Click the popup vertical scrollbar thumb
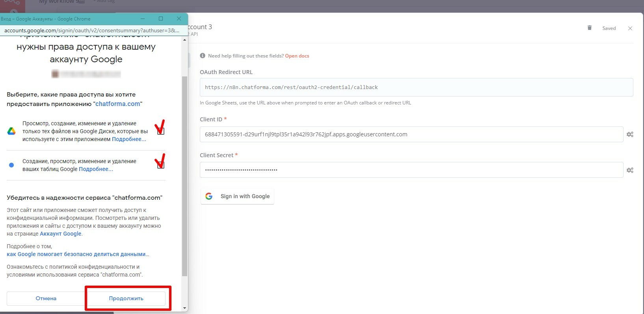The image size is (644, 314). coord(184,177)
